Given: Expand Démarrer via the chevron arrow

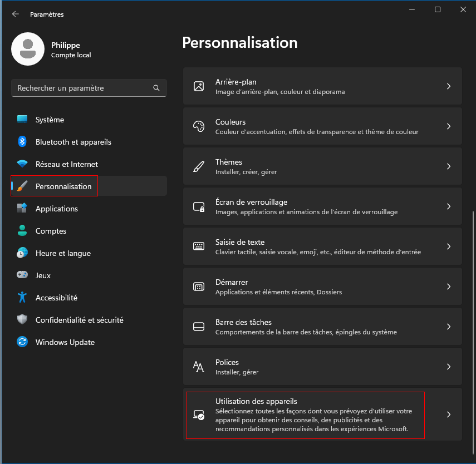Looking at the screenshot, I should [x=449, y=287].
